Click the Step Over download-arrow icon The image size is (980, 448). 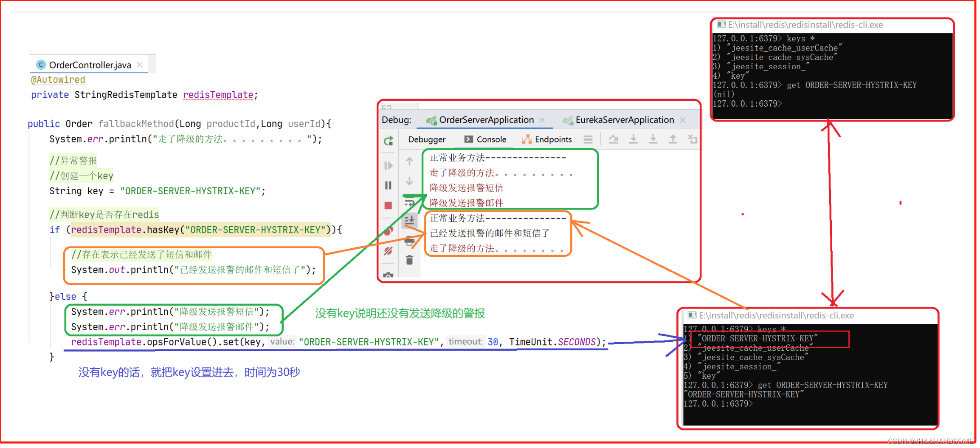(634, 139)
